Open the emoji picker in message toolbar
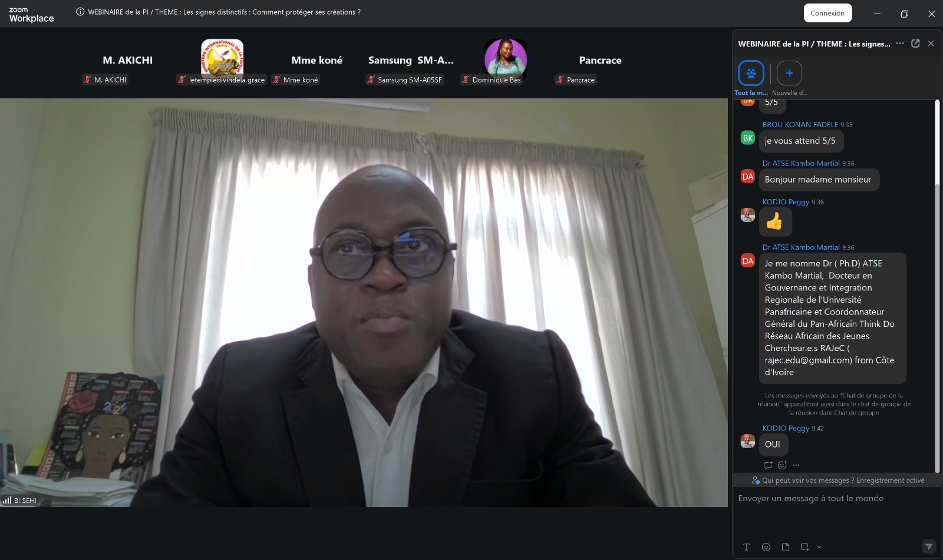 (766, 547)
